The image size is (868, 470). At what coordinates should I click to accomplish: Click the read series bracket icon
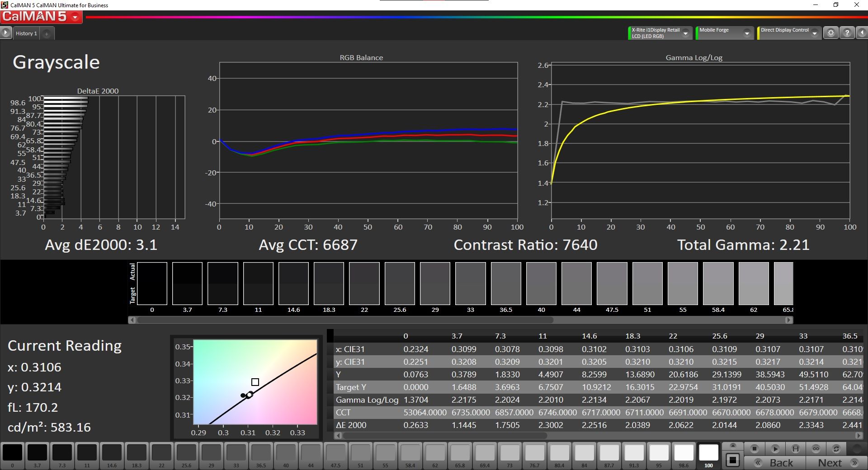(796, 449)
